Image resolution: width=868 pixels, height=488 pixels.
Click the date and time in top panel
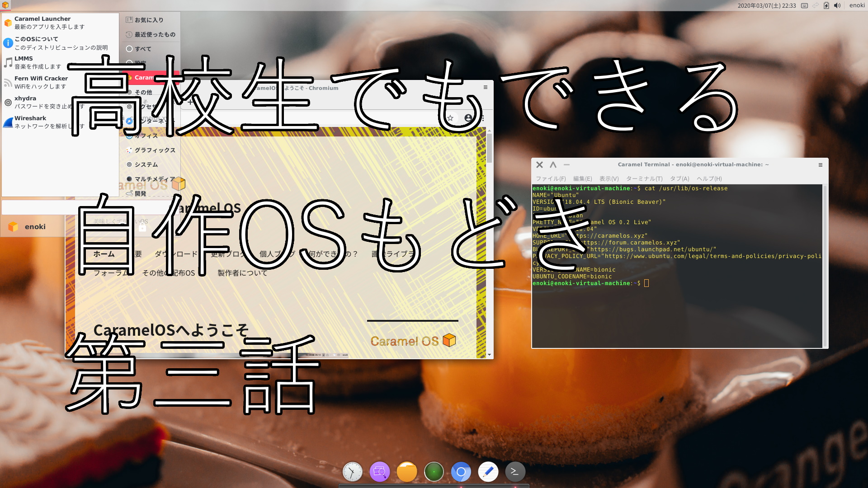[x=767, y=5]
